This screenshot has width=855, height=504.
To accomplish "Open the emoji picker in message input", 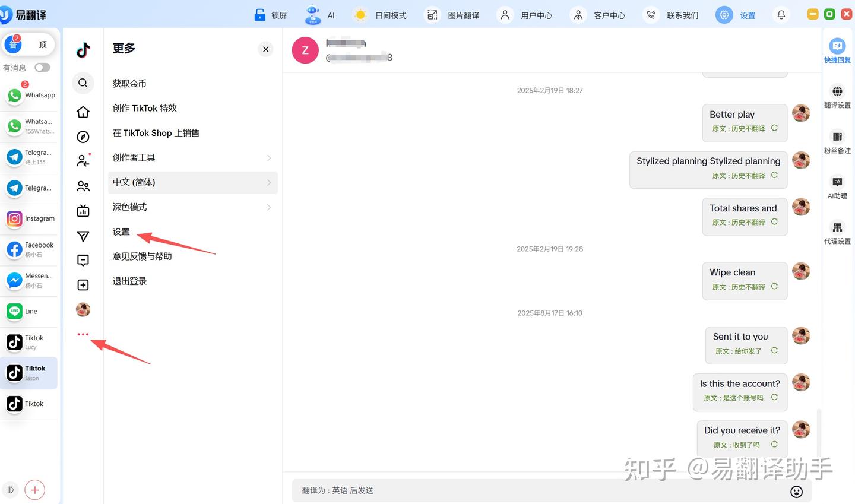I will (796, 492).
